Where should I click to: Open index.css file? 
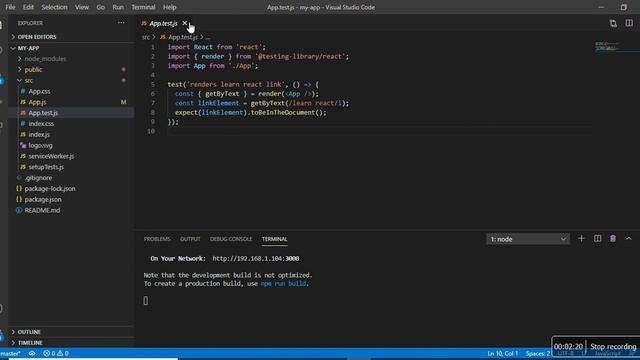tap(41, 124)
